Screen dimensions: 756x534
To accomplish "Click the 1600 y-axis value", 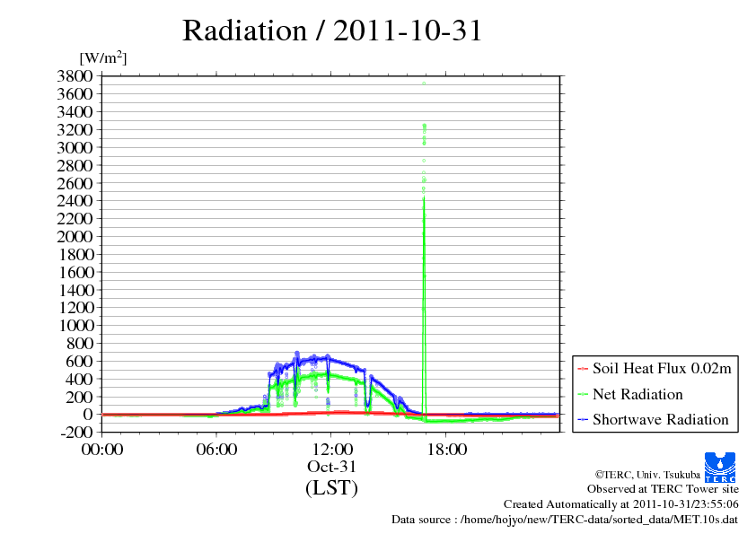I will [75, 272].
